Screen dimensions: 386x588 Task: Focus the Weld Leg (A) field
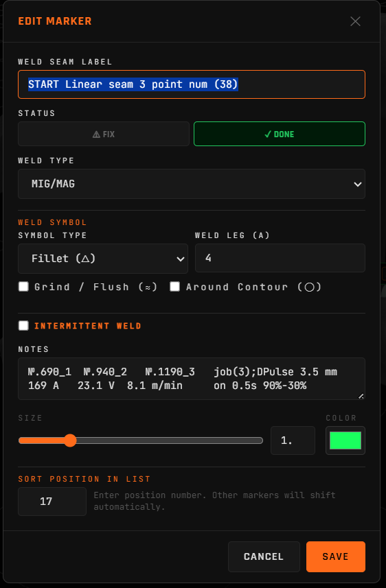(x=280, y=258)
